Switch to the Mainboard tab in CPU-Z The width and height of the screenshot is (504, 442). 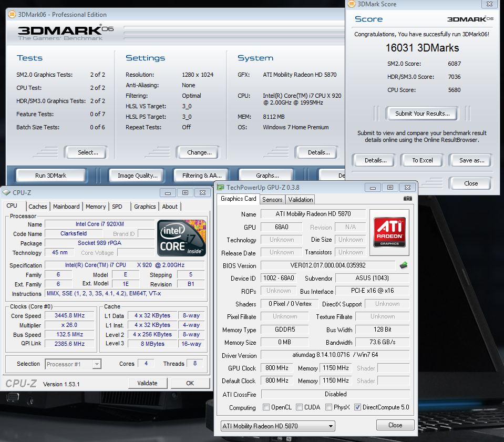(x=66, y=207)
